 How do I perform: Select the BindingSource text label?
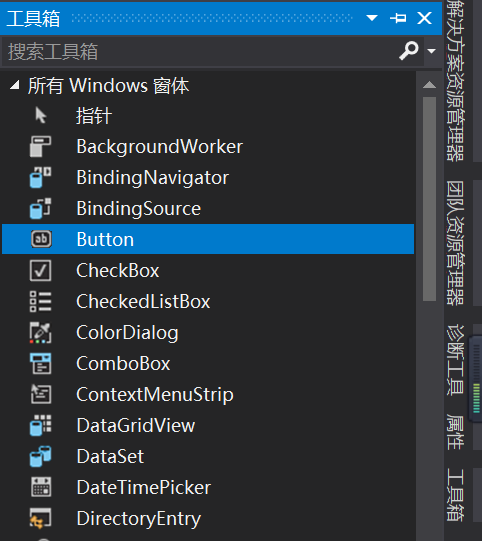[x=138, y=209]
